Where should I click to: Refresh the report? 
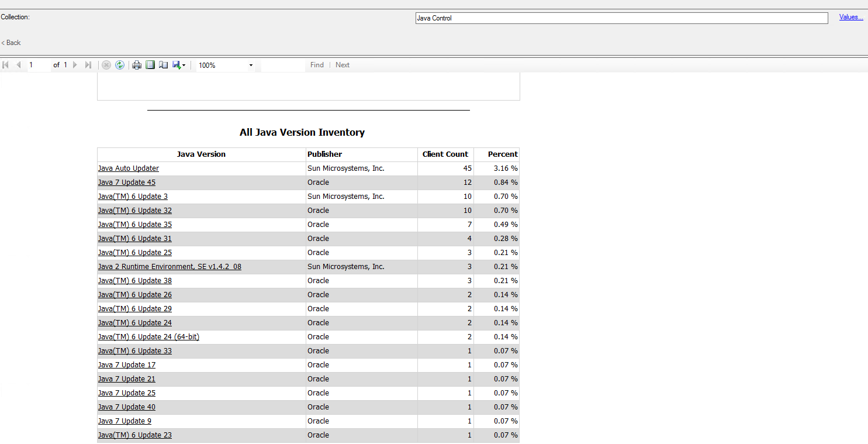point(120,65)
